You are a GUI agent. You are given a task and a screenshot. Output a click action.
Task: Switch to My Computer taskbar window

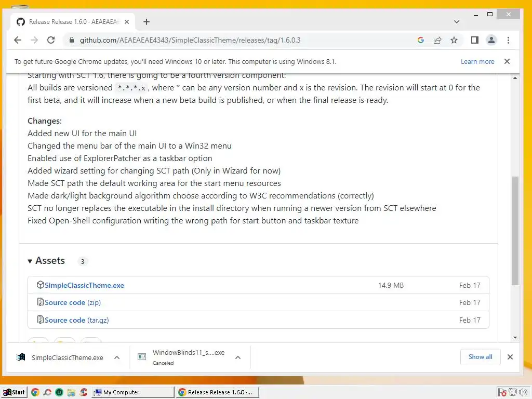coord(132,392)
